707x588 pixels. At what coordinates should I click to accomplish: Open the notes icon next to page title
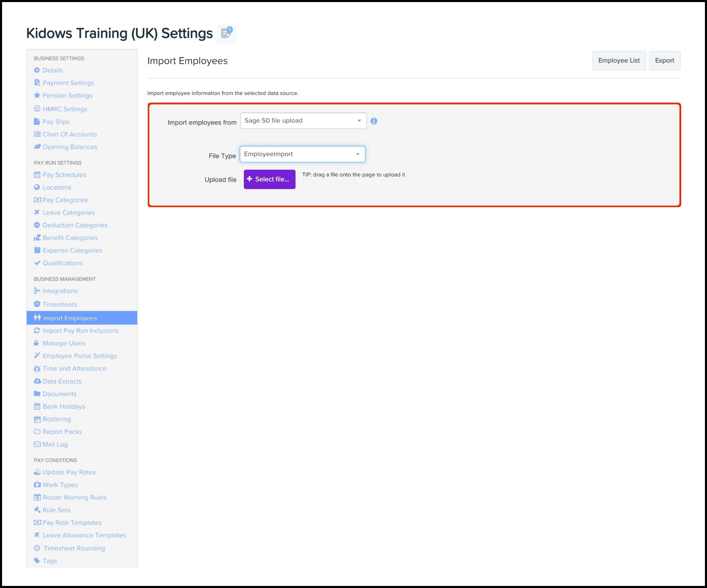(226, 34)
